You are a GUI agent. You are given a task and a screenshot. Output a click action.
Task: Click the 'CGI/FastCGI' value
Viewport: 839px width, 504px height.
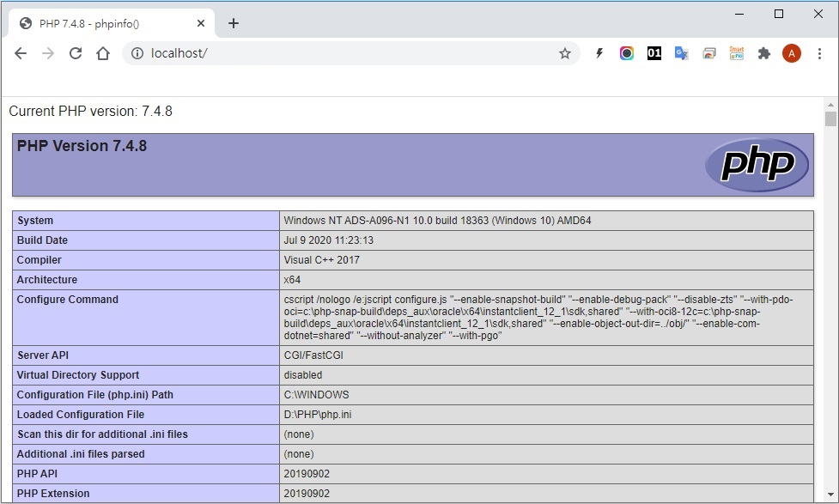click(313, 355)
